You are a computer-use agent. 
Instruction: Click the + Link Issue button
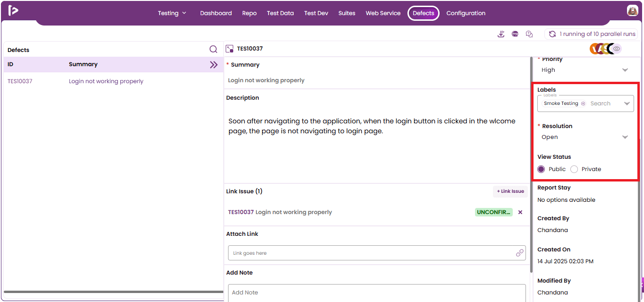(510, 191)
